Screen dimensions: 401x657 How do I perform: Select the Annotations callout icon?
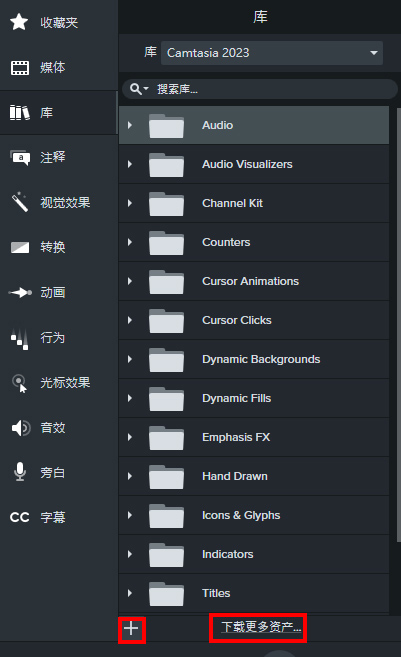coord(20,158)
